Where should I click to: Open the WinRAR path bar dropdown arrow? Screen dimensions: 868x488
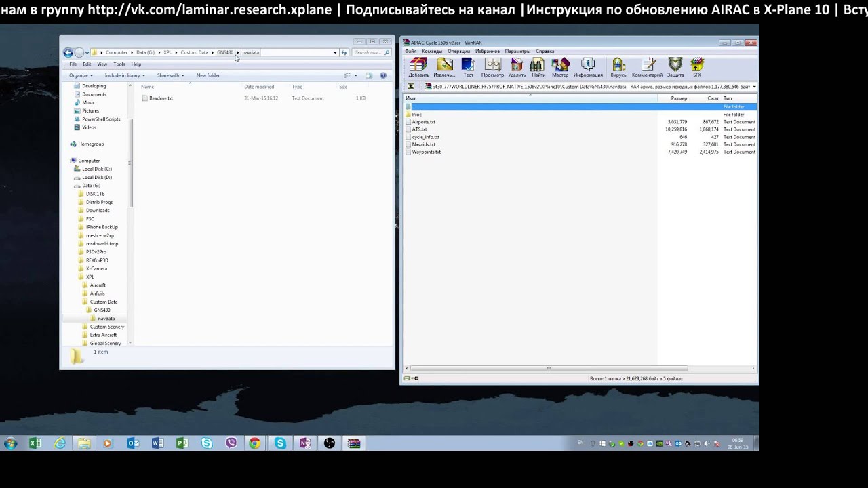coord(754,87)
